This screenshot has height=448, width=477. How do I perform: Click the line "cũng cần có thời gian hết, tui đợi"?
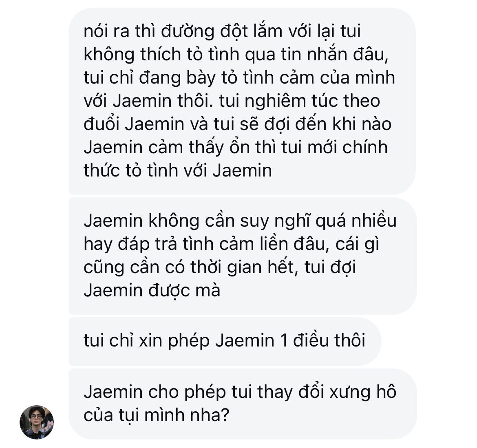[220, 268]
